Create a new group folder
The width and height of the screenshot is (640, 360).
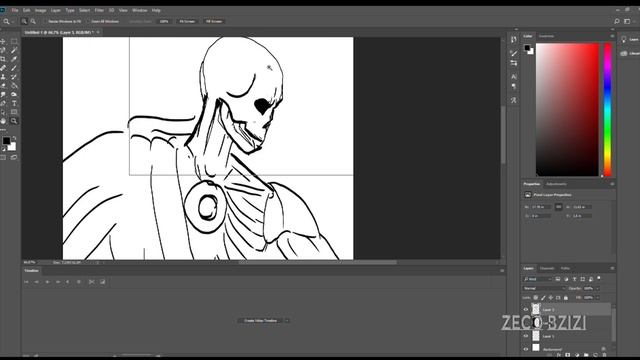586,355
